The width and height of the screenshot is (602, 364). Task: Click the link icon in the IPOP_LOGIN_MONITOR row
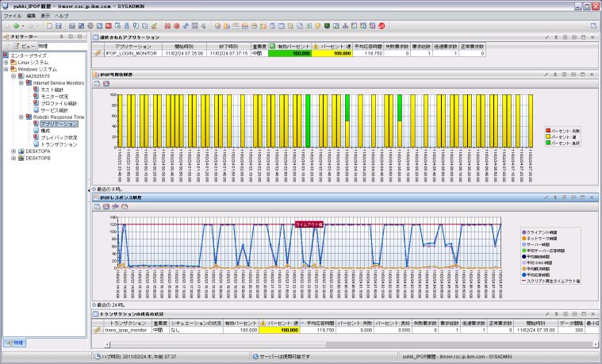point(98,53)
